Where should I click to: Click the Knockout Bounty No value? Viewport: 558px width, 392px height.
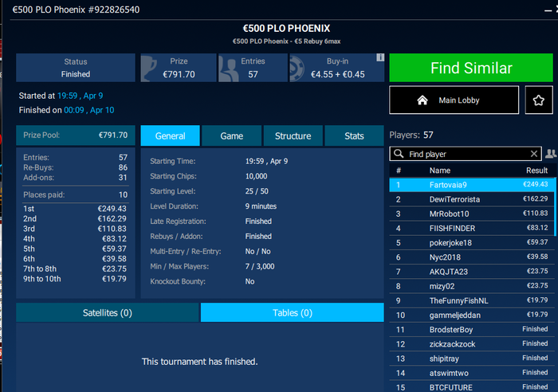[250, 281]
